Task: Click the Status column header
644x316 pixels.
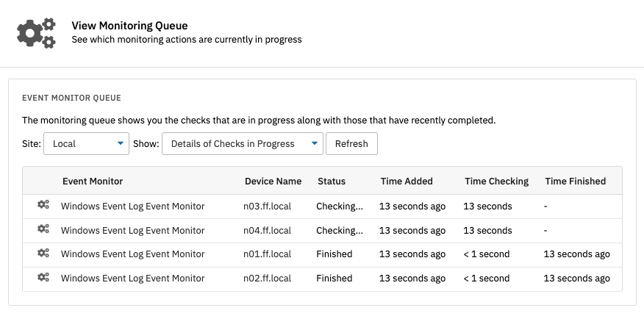Action: pyautogui.click(x=332, y=181)
